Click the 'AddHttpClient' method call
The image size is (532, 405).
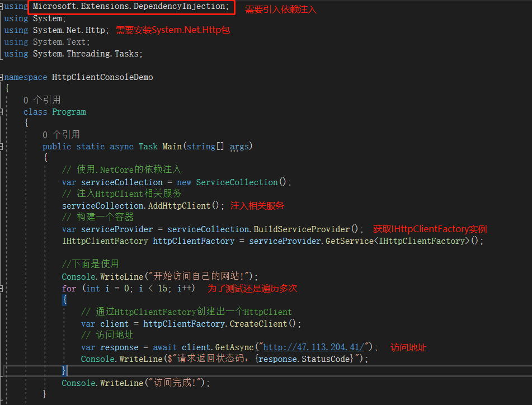point(179,205)
